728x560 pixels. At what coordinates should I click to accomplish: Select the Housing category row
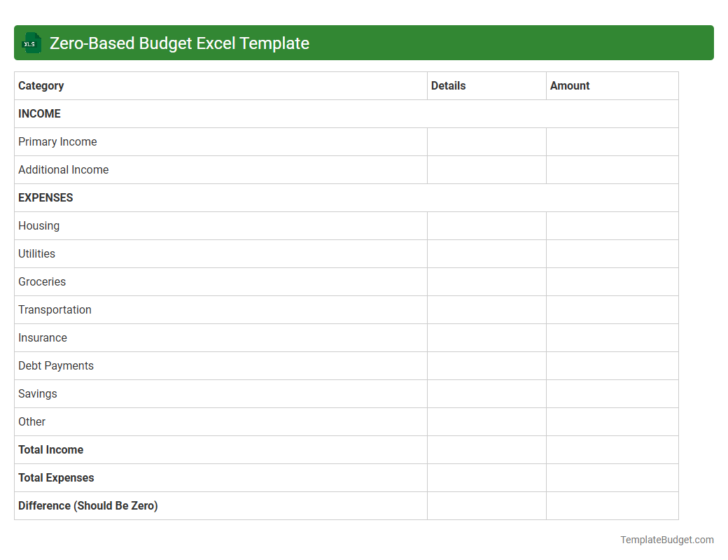click(38, 225)
